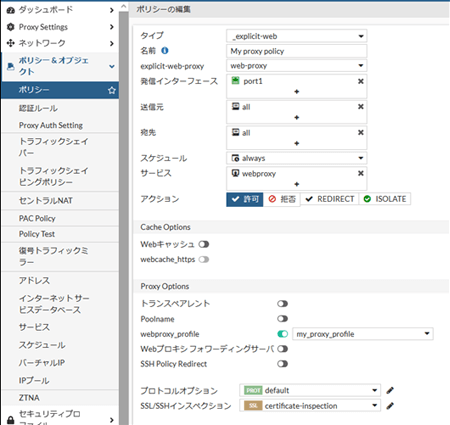Open the スケジュール always dropdown
Image resolution: width=450 pixels, height=425 pixels.
pyautogui.click(x=297, y=158)
